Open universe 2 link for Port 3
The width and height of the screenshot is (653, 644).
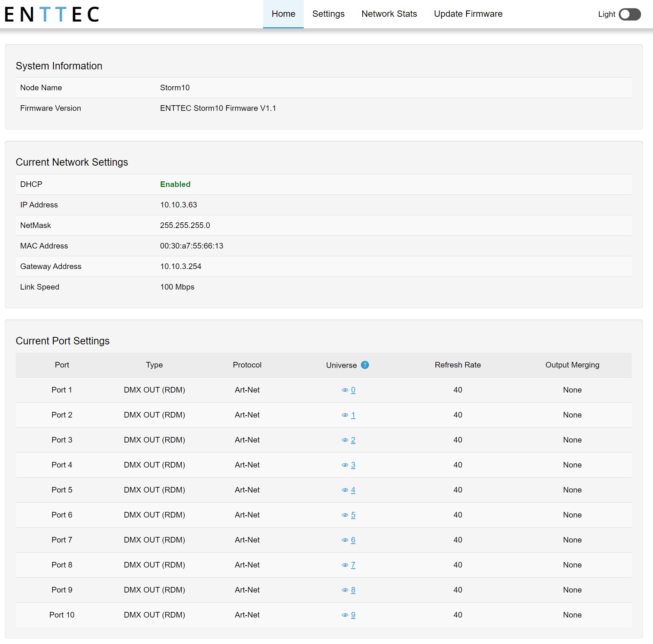pyautogui.click(x=353, y=440)
